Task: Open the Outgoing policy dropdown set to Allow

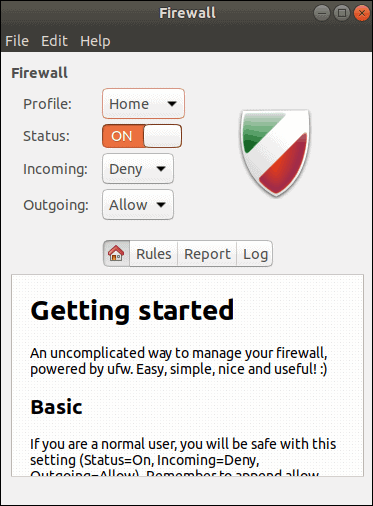Action: click(x=138, y=205)
